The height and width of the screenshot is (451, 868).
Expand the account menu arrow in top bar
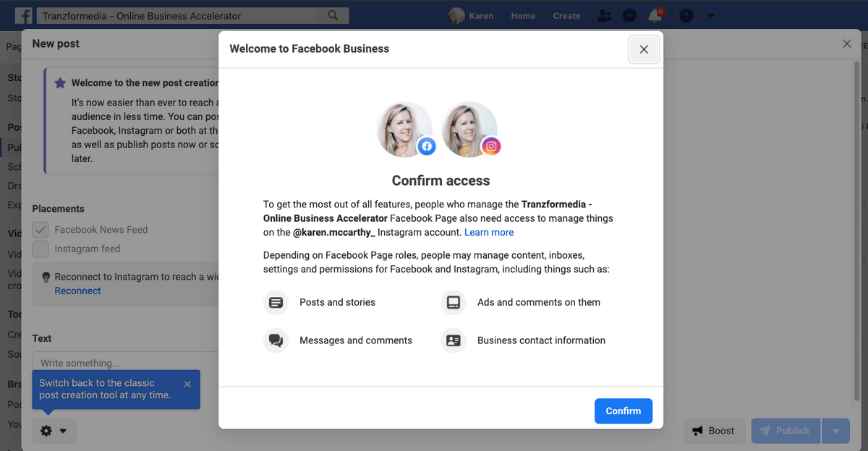[711, 15]
